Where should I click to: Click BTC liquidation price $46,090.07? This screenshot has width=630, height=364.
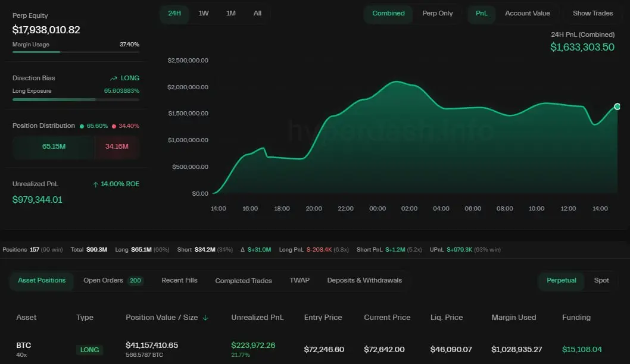pyautogui.click(x=451, y=350)
